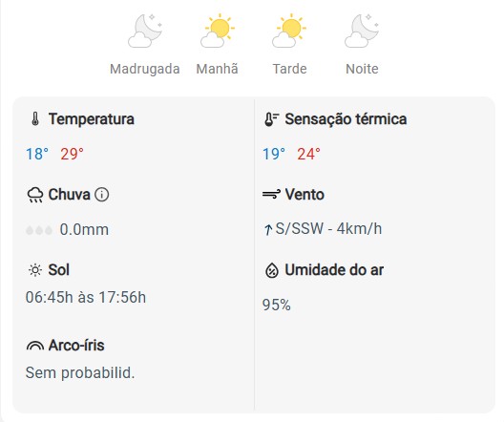Click the rainbow icon beside Arco-íris

(x=35, y=346)
